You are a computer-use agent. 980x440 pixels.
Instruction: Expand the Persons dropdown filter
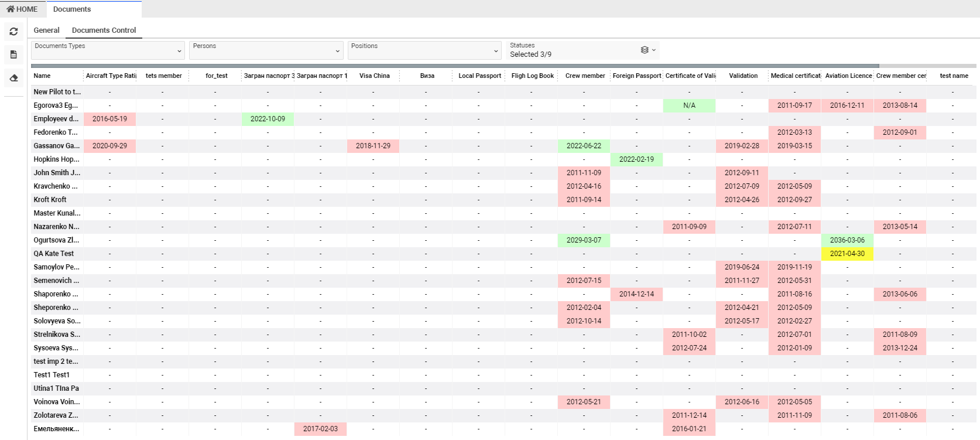[x=266, y=50]
